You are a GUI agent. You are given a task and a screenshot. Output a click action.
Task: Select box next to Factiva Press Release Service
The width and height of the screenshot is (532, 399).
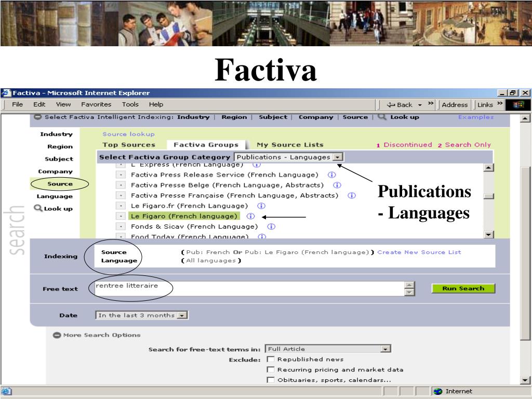121,175
